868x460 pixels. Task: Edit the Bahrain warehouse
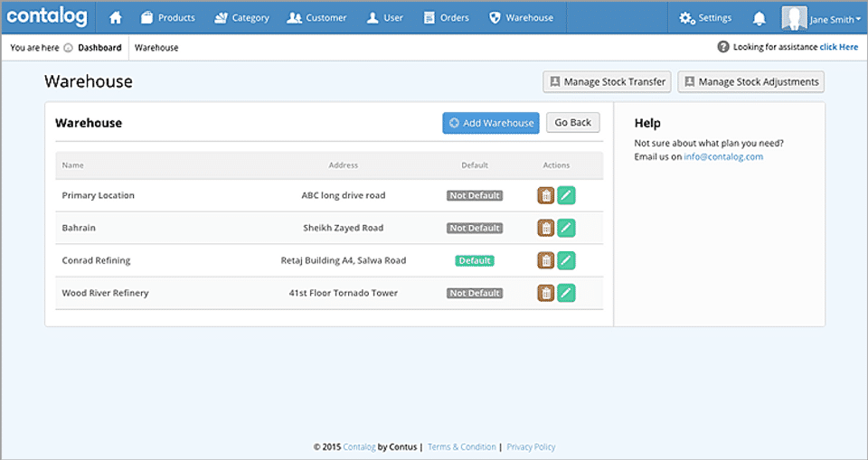pyautogui.click(x=566, y=228)
